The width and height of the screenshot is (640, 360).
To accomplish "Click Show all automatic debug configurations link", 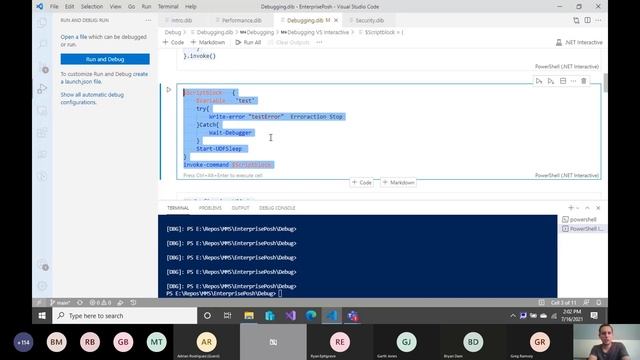I will (92, 98).
